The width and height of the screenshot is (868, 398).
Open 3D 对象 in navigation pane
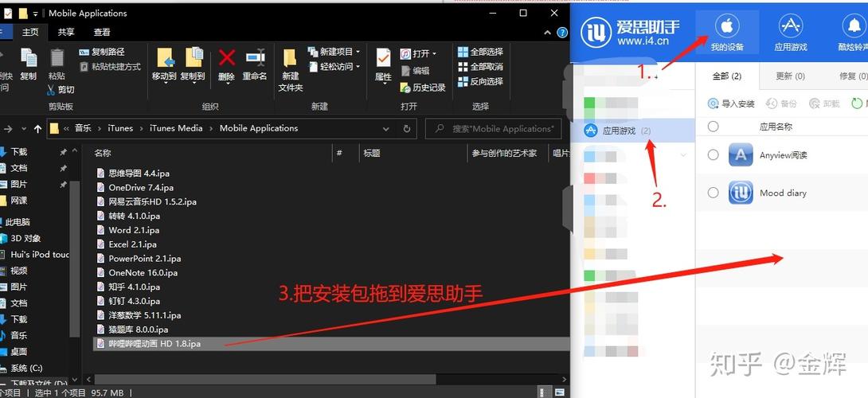(25, 238)
